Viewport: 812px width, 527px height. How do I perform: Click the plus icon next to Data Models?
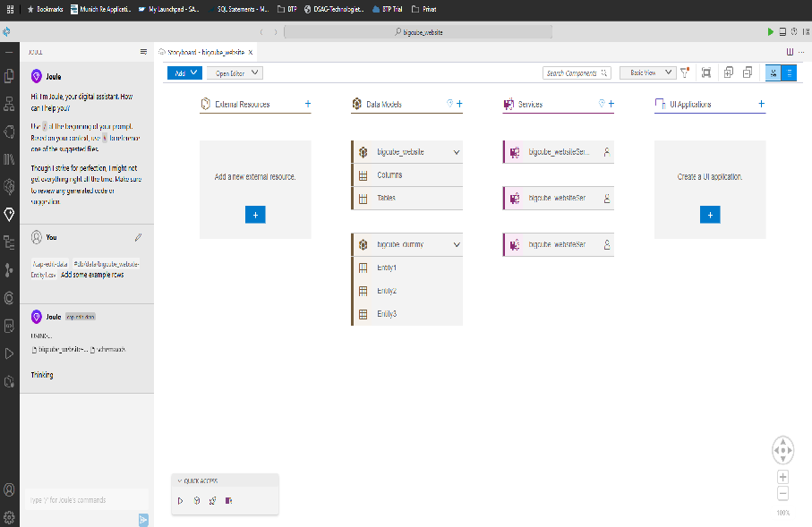[460, 104]
